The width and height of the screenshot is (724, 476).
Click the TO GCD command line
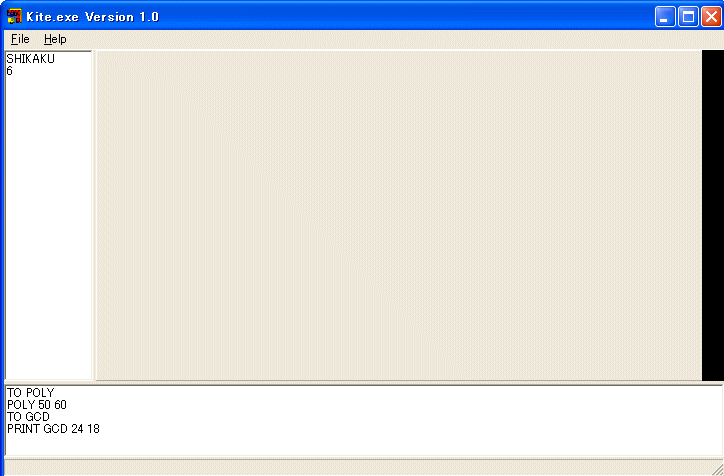pyautogui.click(x=28, y=416)
